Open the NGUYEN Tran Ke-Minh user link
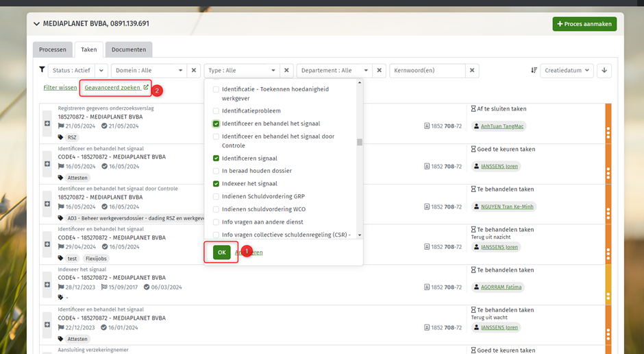644x354 pixels. coord(507,206)
